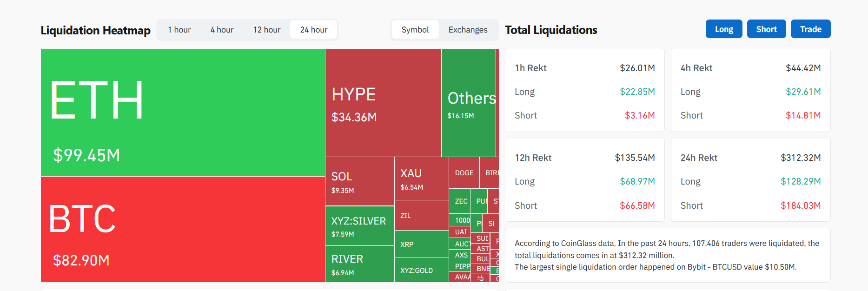Screen dimensions: 868x291
Task: Click the 1h Rekt summary card
Action: click(584, 90)
